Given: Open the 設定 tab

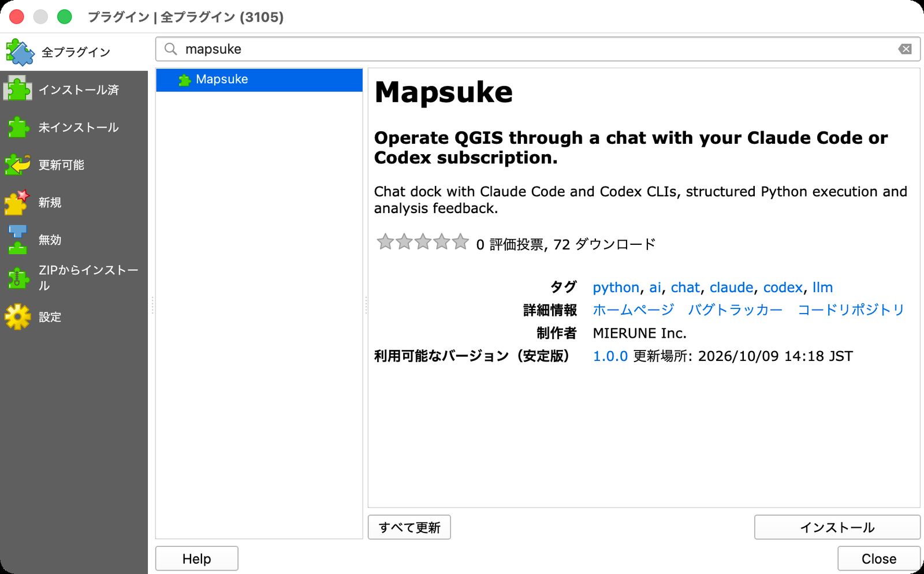Looking at the screenshot, I should (x=74, y=316).
